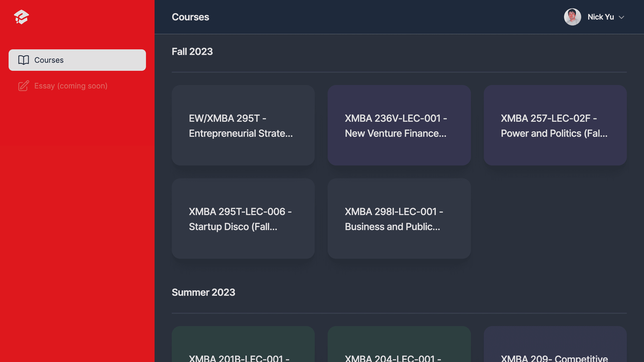
Task: Click the Summer 2023 section heading
Action: tap(203, 292)
